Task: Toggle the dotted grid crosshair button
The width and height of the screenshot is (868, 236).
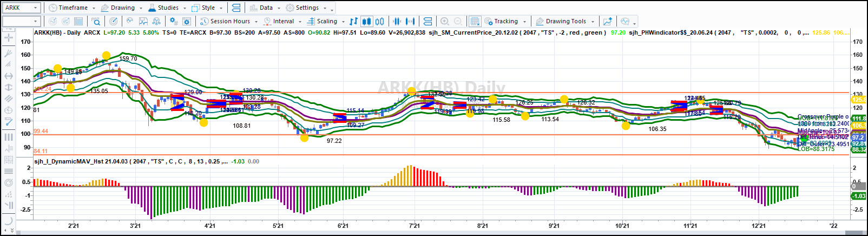Action: coord(475,21)
